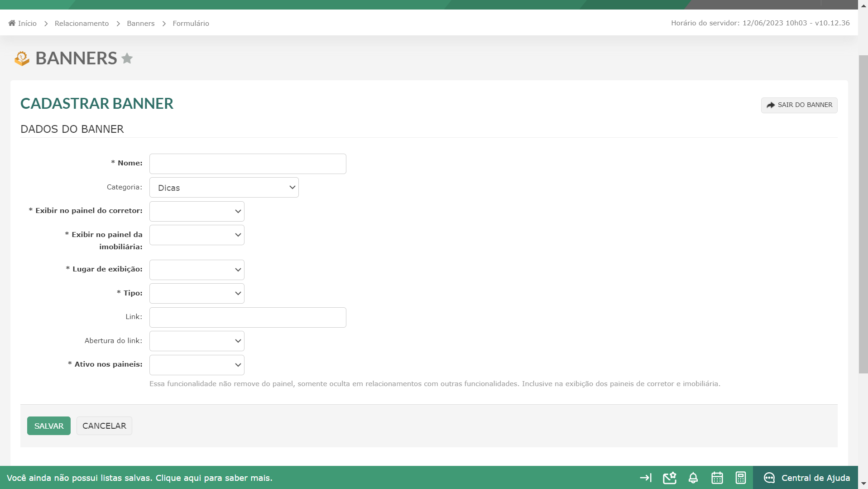Screen dimensions: 868x489
Task: Click the SALVAR button
Action: point(49,426)
